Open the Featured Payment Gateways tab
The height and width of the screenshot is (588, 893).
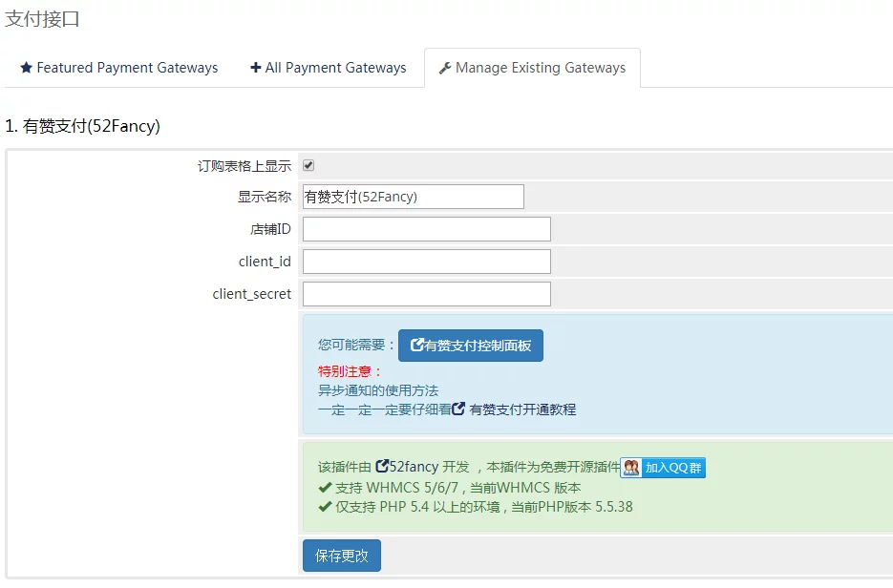click(117, 68)
